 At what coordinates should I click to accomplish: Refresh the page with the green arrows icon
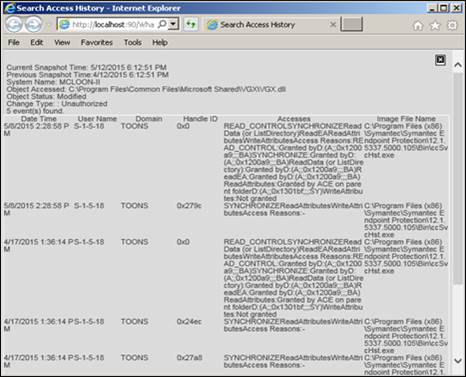[191, 24]
